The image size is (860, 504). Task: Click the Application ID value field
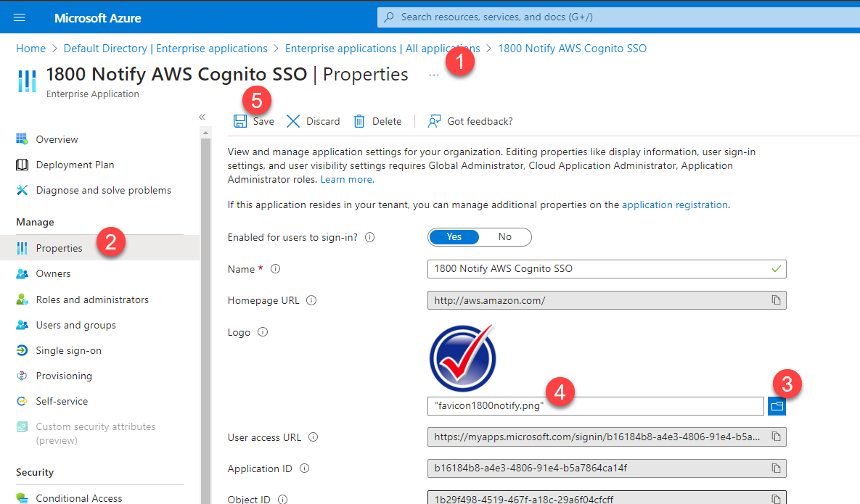click(607, 468)
